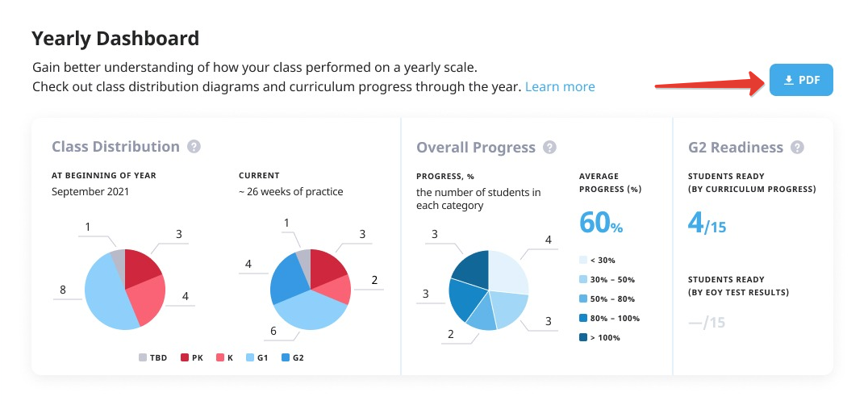Click the large G1 slice in beginning-of-year pie
Image resolution: width=868 pixels, height=405 pixels.
click(106, 294)
